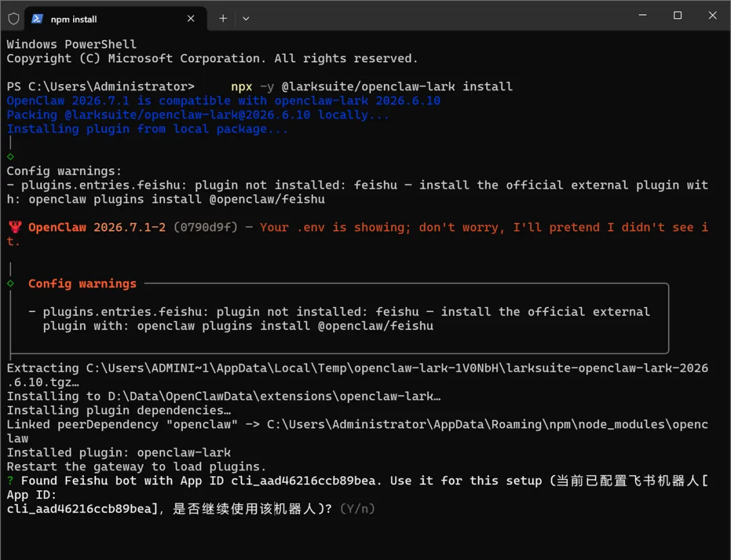Click the plain "Config warnings:" line

pos(64,171)
